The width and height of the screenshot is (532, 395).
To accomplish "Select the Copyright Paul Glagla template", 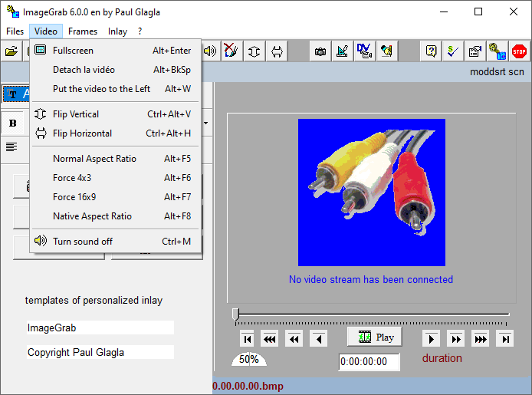I will (100, 352).
